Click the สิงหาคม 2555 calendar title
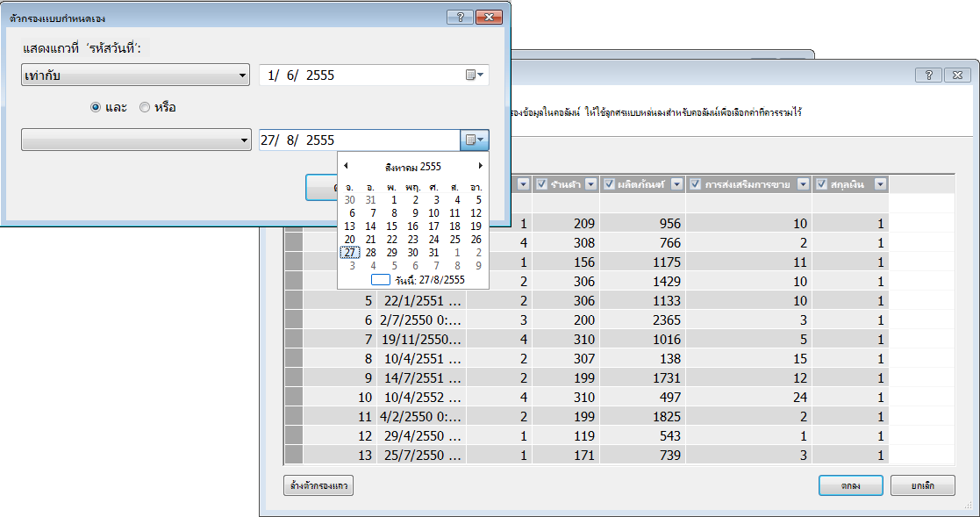The width and height of the screenshot is (980, 517). point(413,166)
